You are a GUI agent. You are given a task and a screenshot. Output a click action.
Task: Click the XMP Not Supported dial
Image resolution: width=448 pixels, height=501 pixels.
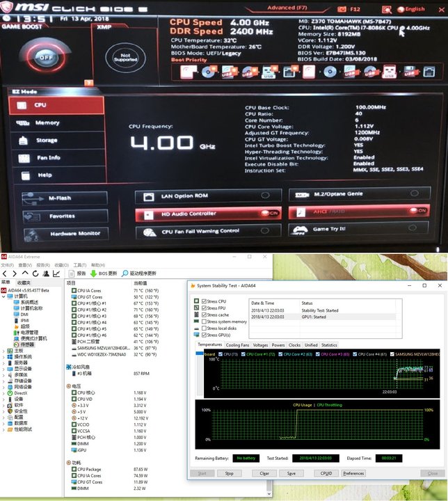click(x=125, y=58)
